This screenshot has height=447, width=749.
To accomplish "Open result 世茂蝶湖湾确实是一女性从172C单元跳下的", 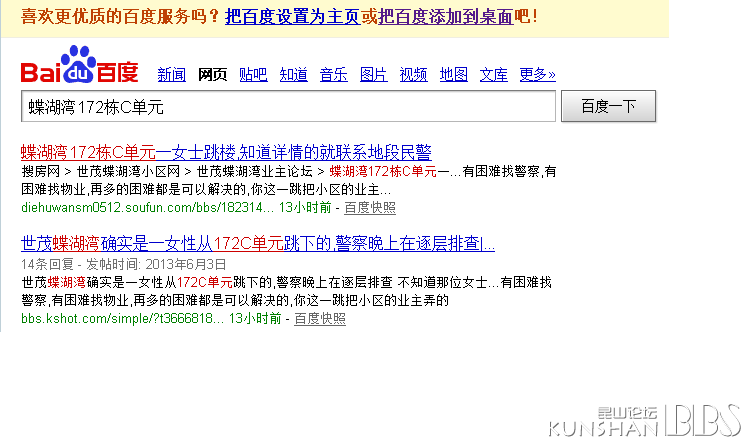I will tap(258, 244).
